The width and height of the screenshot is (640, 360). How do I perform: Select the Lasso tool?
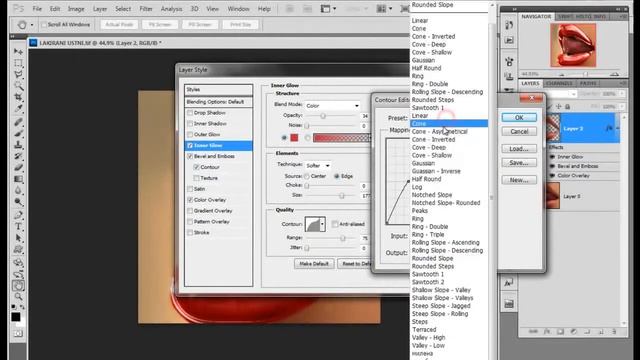[x=18, y=74]
